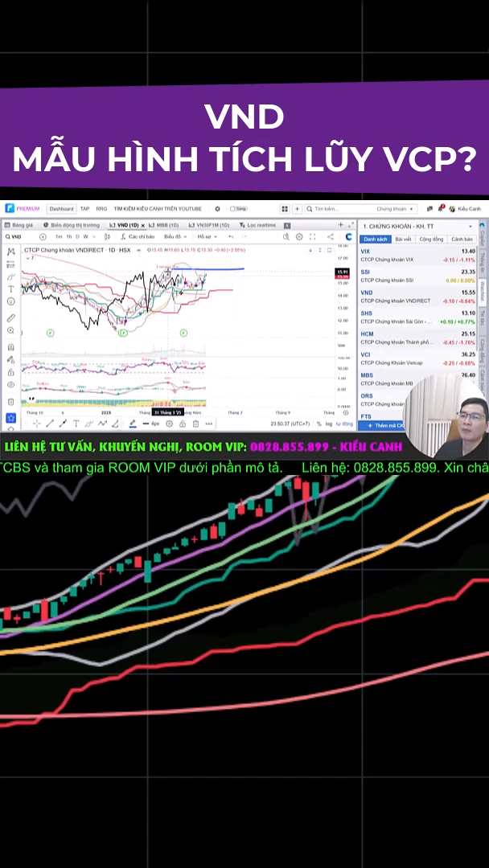Open Các chỉ báo indicators
The height and width of the screenshot is (868, 489).
click(x=138, y=236)
